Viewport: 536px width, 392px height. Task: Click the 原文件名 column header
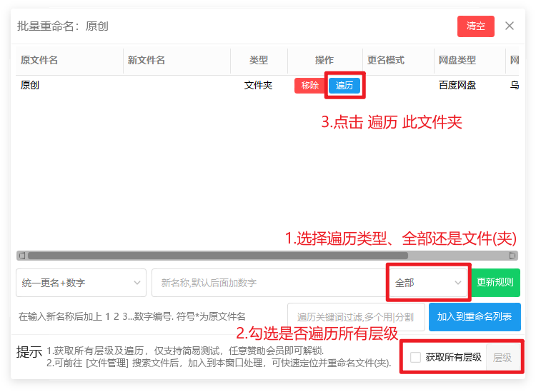point(69,61)
